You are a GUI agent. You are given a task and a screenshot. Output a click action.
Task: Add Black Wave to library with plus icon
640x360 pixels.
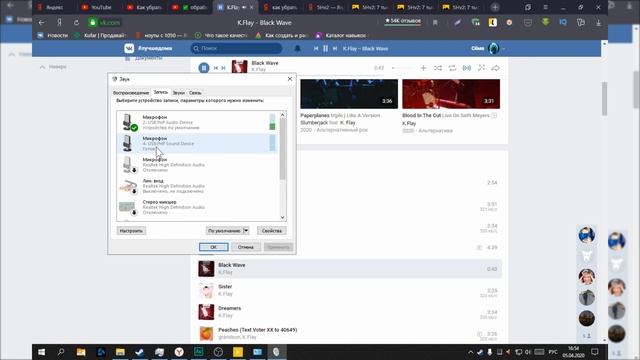pos(423,68)
